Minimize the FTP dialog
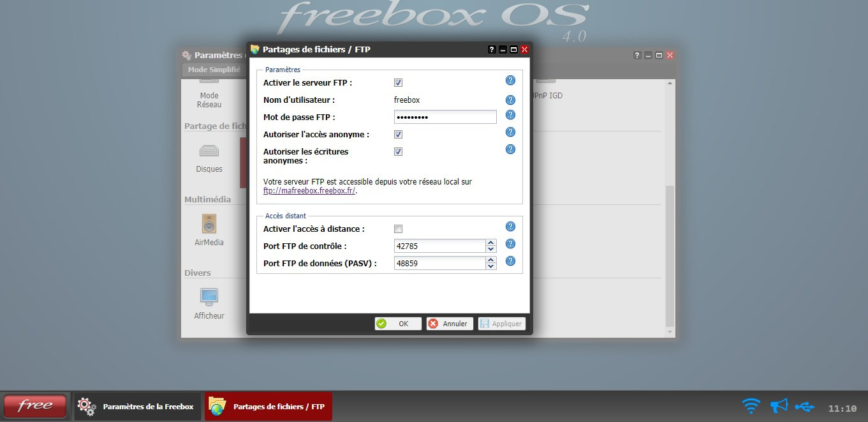 click(503, 49)
